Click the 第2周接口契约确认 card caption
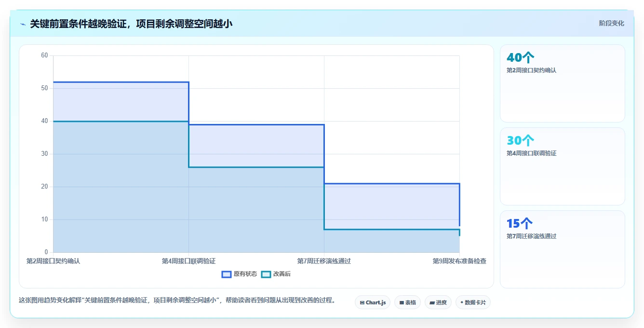Image resolution: width=644 pixels, height=328 pixels. 531,70
